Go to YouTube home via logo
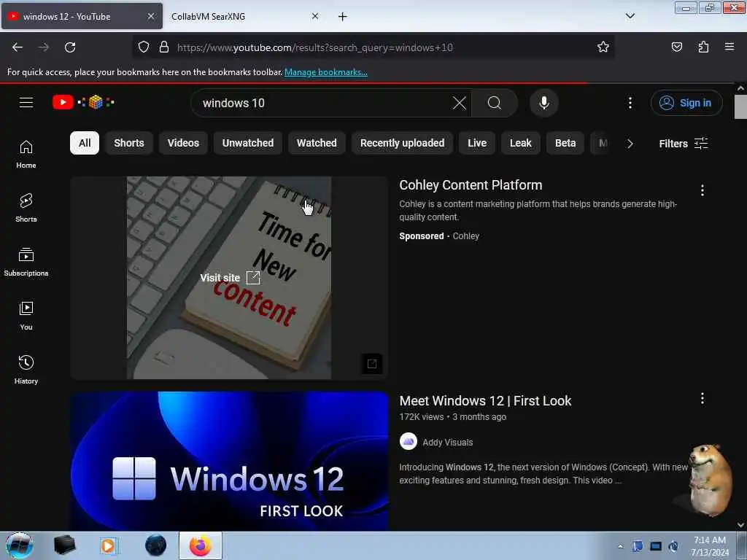 point(83,102)
